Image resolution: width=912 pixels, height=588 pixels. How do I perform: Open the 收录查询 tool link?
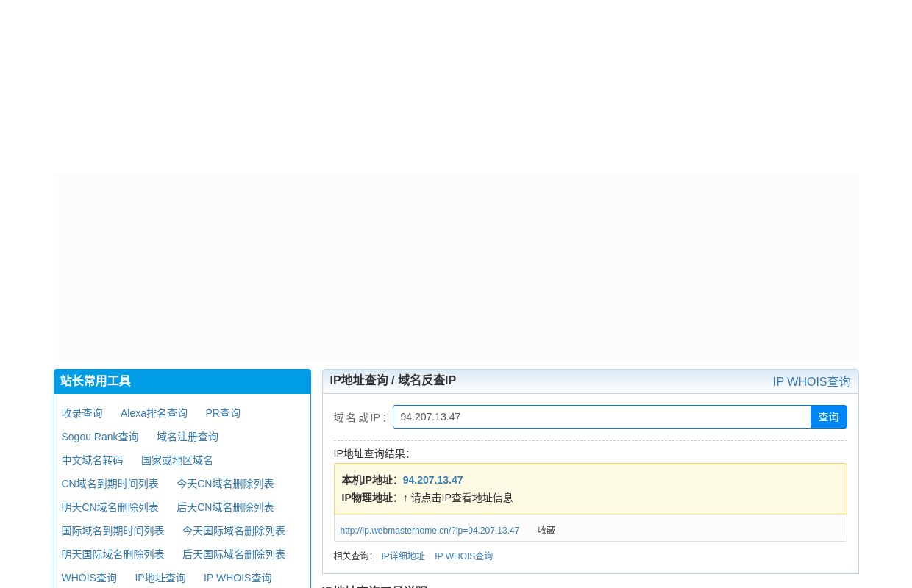pos(82,413)
